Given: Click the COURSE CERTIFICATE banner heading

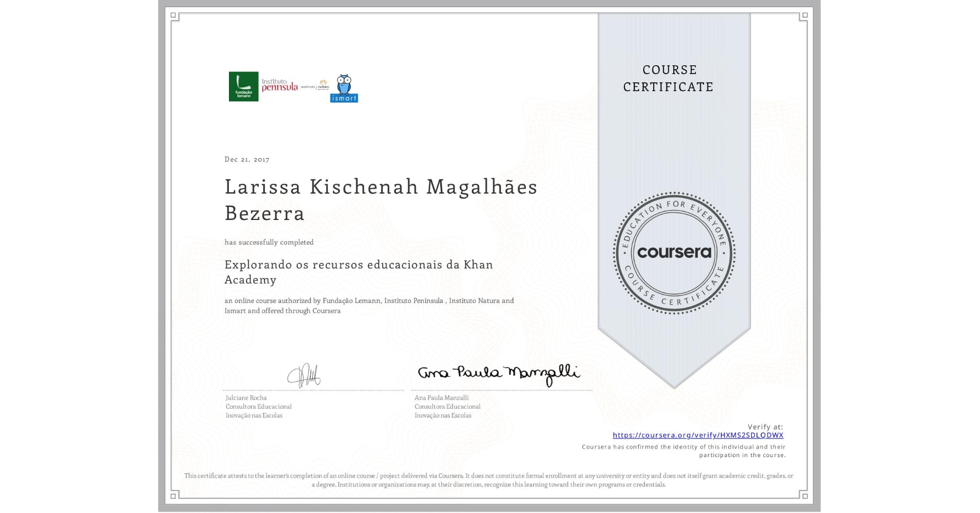Looking at the screenshot, I should pyautogui.click(x=669, y=78).
